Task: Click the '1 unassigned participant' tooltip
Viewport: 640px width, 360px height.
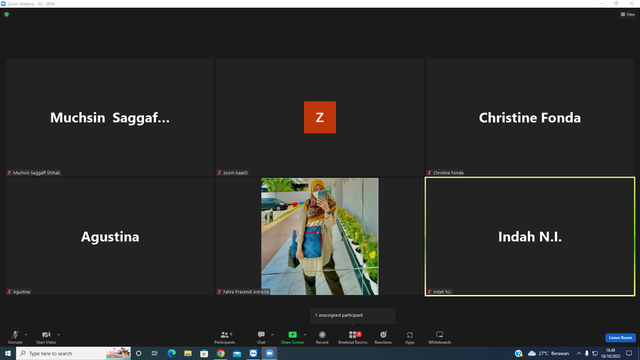Action: (352, 316)
